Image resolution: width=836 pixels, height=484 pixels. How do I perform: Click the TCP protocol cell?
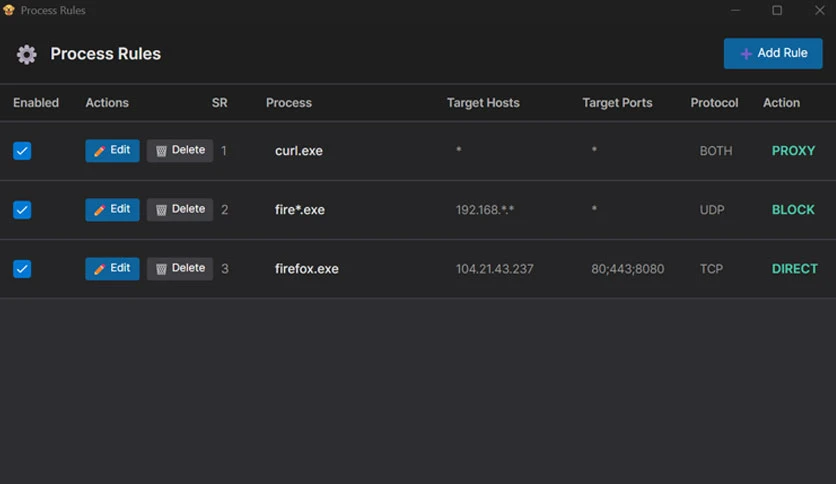(x=711, y=269)
